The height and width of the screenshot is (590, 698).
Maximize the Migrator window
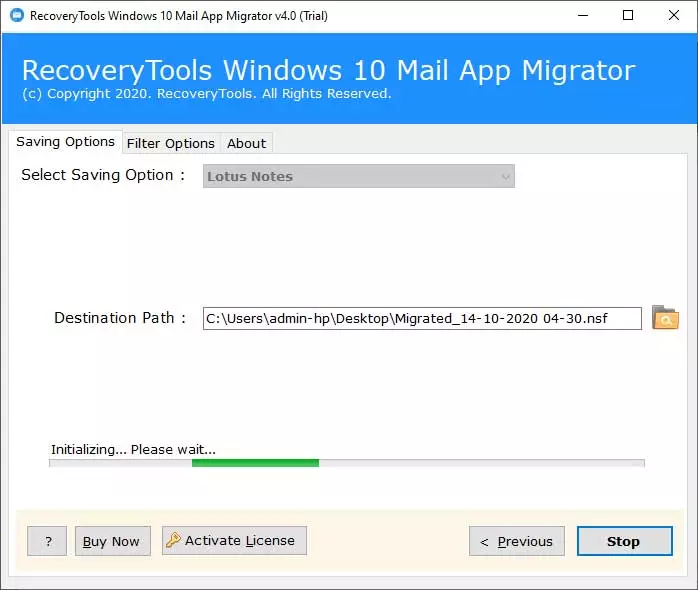(628, 15)
